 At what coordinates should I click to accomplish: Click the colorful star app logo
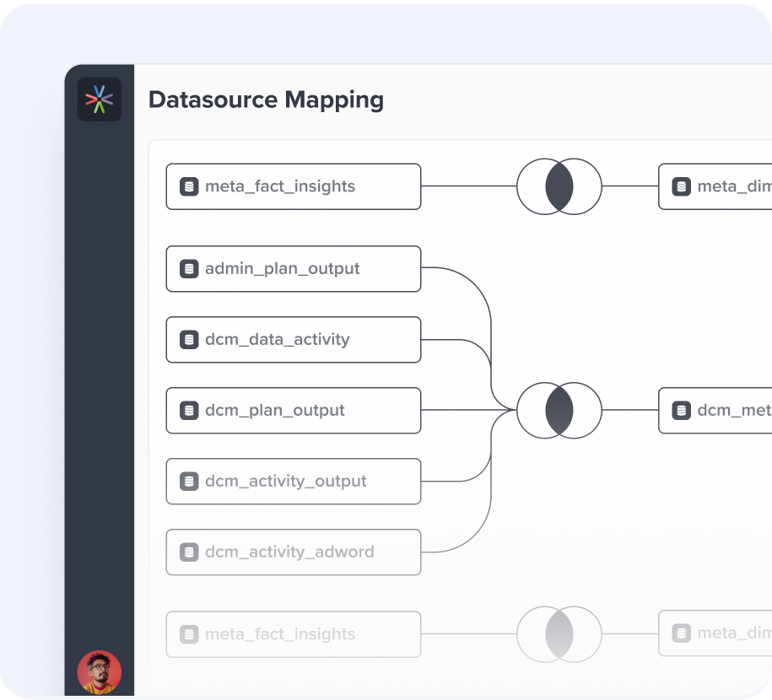click(x=99, y=99)
